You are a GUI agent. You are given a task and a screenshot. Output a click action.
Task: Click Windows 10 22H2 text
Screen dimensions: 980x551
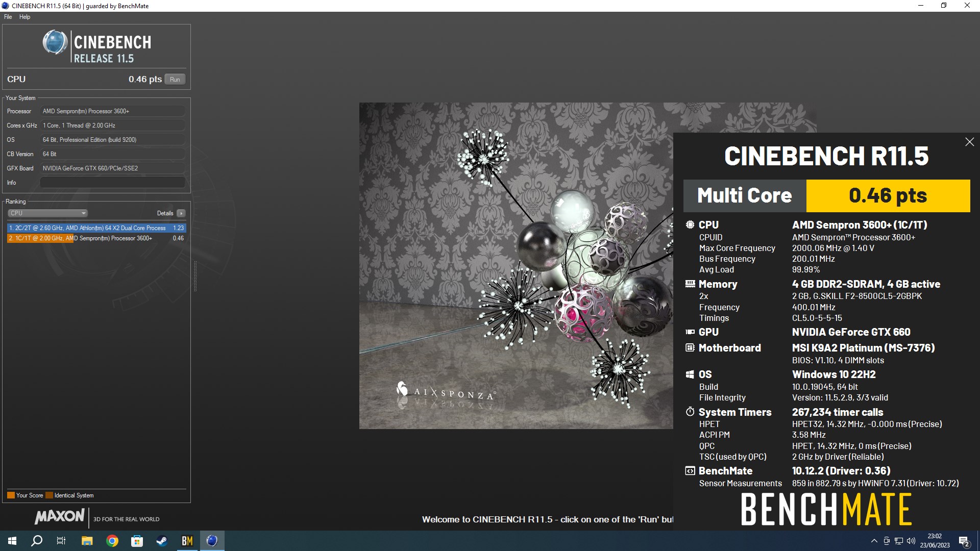tap(834, 374)
